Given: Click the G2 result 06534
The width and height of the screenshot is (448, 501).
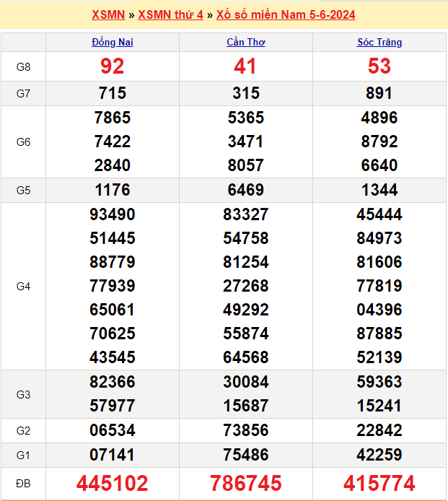Looking at the screenshot, I should (113, 430).
